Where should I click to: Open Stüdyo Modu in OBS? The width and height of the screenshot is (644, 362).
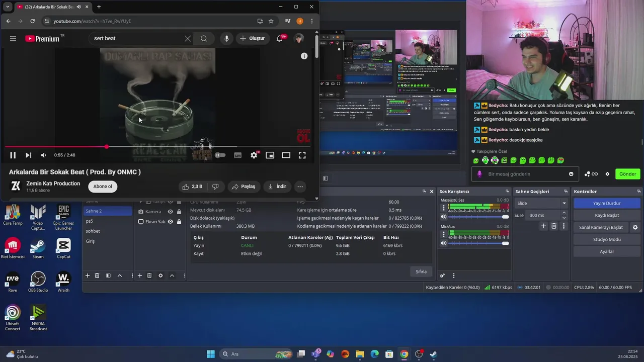607,239
